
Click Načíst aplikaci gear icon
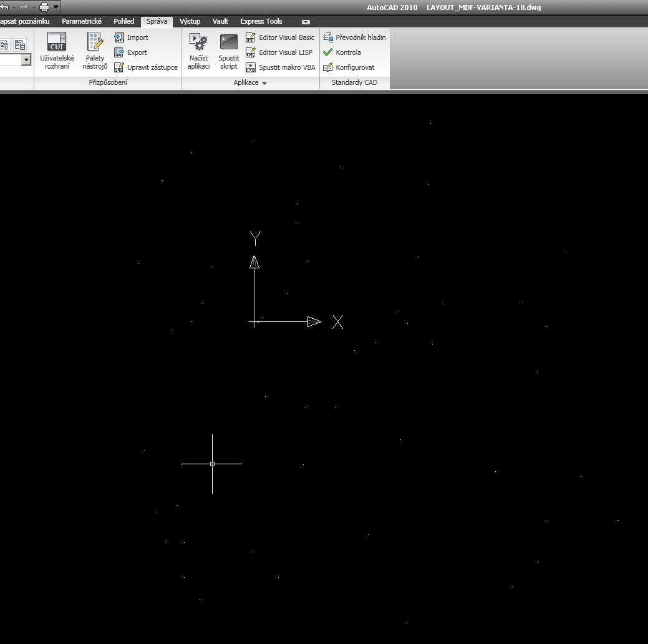[x=198, y=42]
